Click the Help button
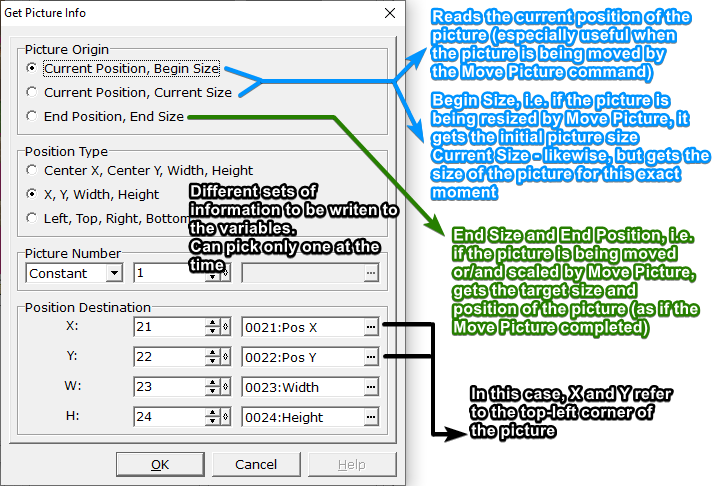Viewport: 715px width, 486px height. pos(352,464)
